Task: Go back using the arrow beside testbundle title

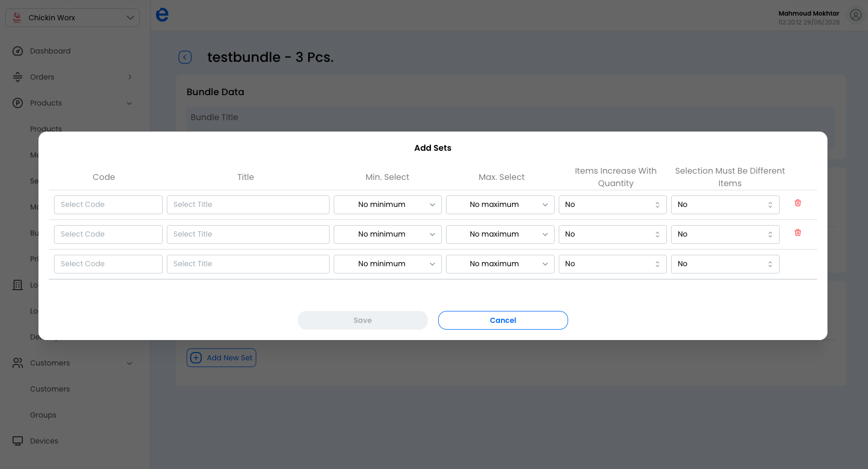Action: tap(185, 57)
